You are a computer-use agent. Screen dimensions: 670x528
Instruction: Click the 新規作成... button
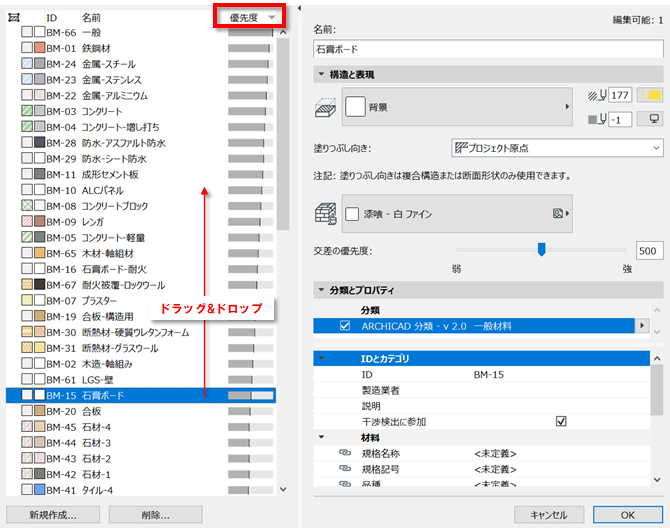[53, 515]
